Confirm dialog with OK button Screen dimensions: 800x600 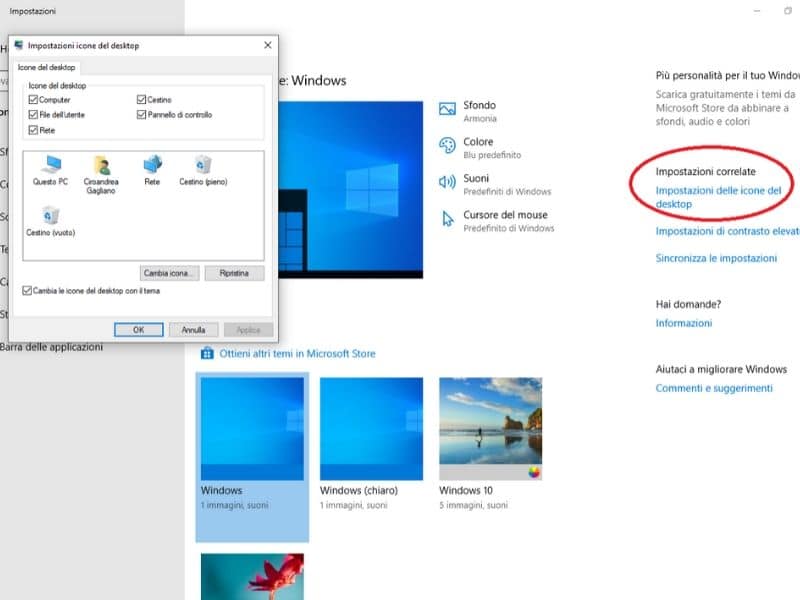pyautogui.click(x=139, y=330)
